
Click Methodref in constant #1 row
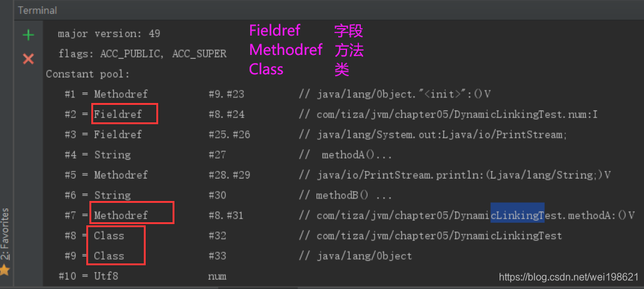(121, 94)
